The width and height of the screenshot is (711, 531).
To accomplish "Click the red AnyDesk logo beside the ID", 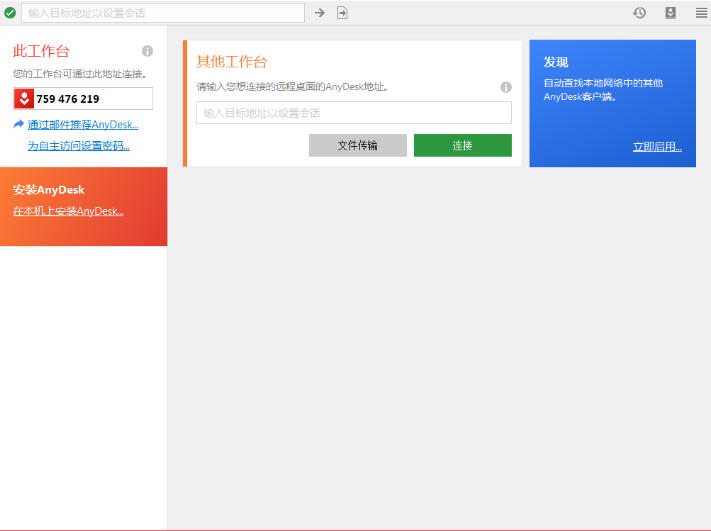I will point(24,98).
